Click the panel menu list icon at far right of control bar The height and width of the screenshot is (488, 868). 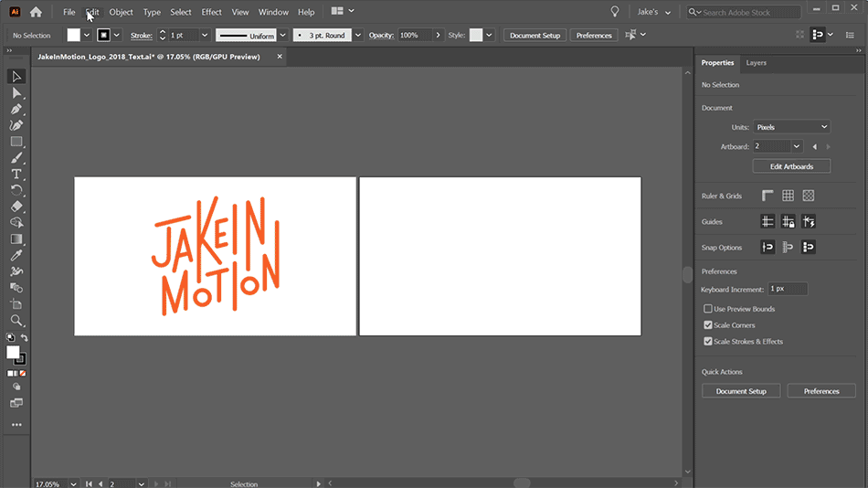pos(850,35)
